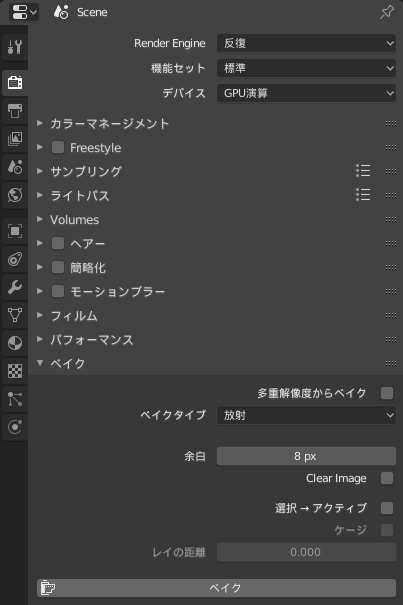Enable the Freestyle checkbox
403x605 pixels.
point(58,147)
